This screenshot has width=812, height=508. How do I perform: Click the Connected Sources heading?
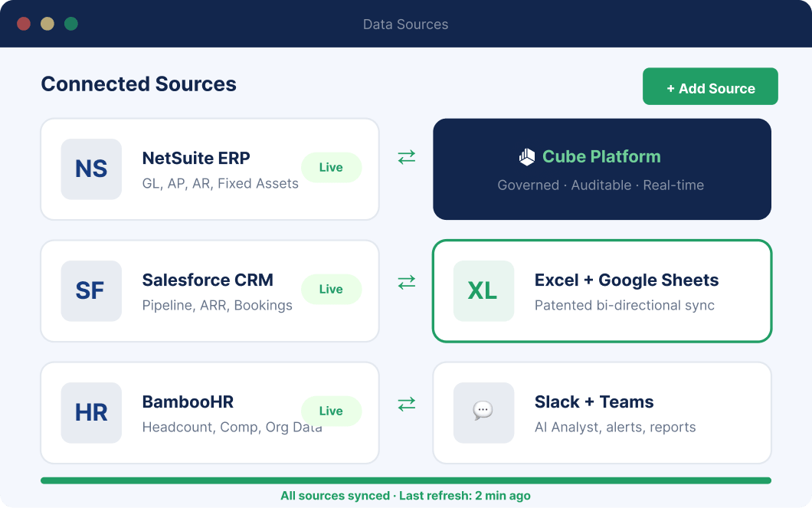139,84
